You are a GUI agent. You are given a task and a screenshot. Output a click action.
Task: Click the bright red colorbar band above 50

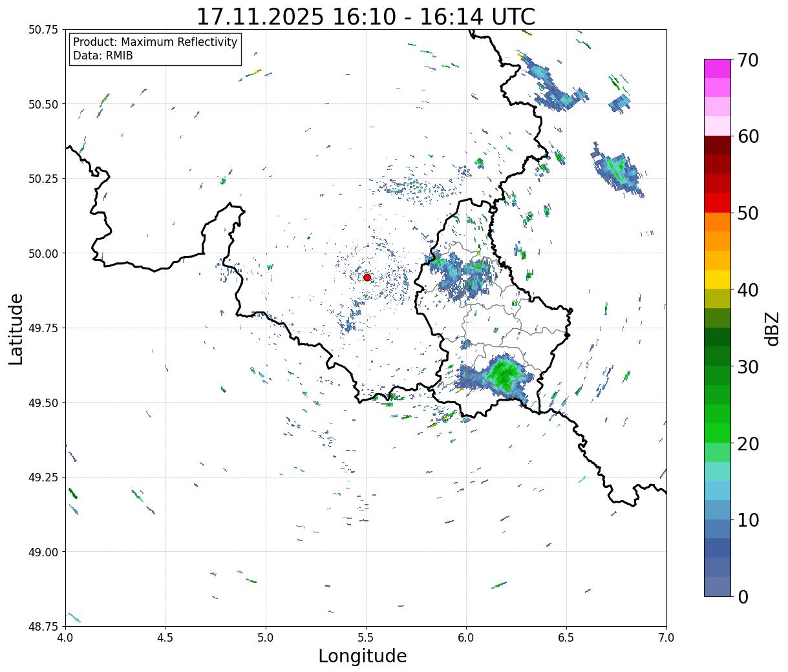[718, 202]
